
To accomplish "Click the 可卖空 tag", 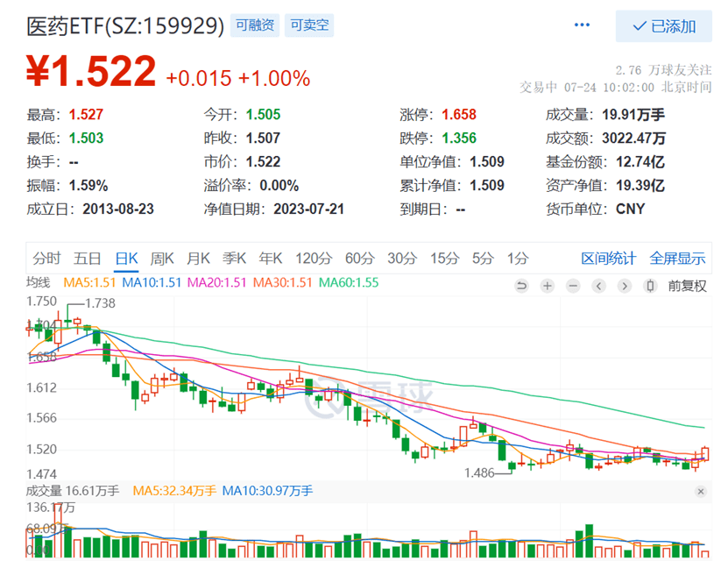I will click(309, 26).
